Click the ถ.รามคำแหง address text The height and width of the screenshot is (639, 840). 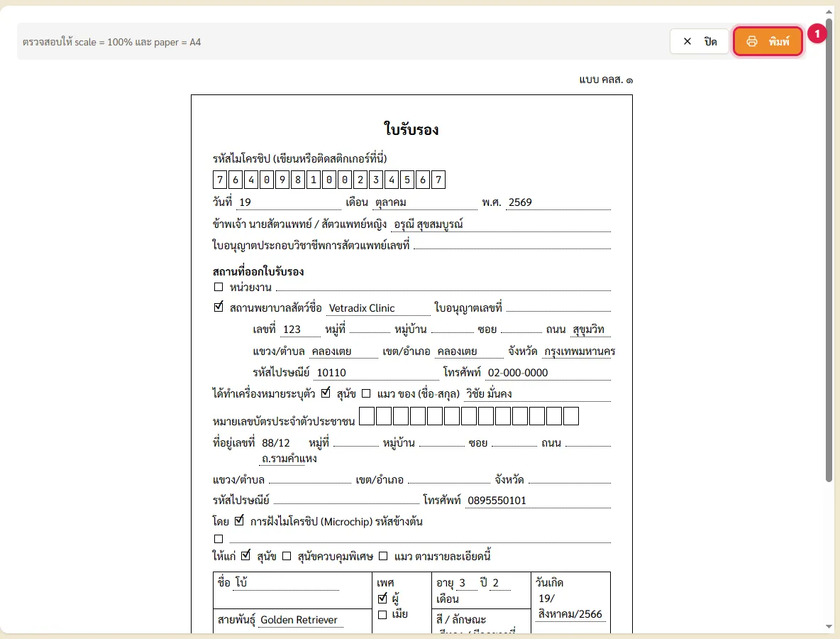tap(289, 459)
